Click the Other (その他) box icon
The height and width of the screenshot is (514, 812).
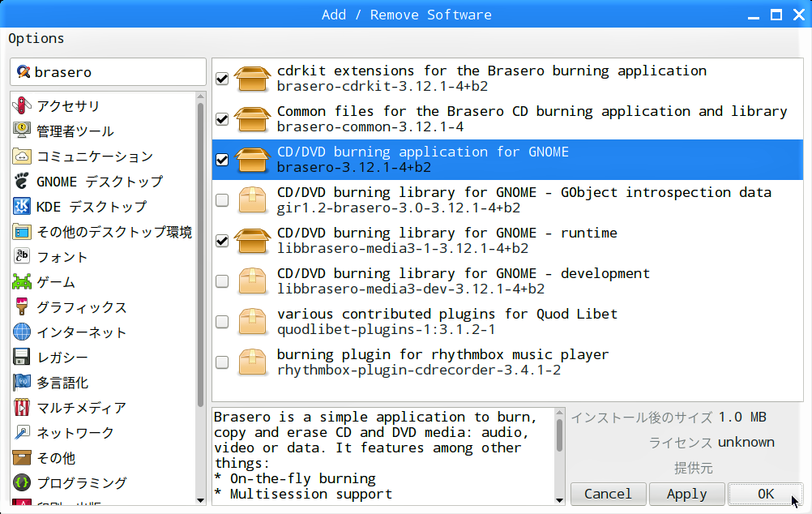click(x=22, y=457)
